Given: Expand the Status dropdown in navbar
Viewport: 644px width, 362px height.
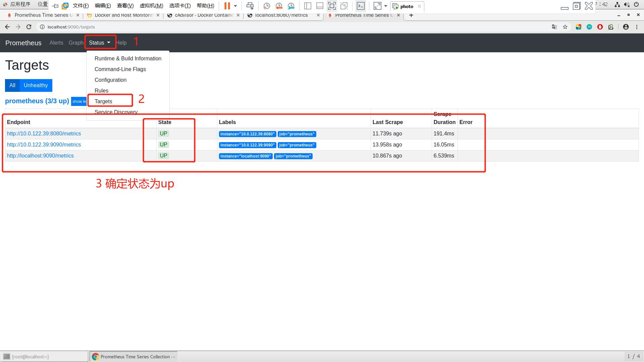Looking at the screenshot, I should click(100, 43).
